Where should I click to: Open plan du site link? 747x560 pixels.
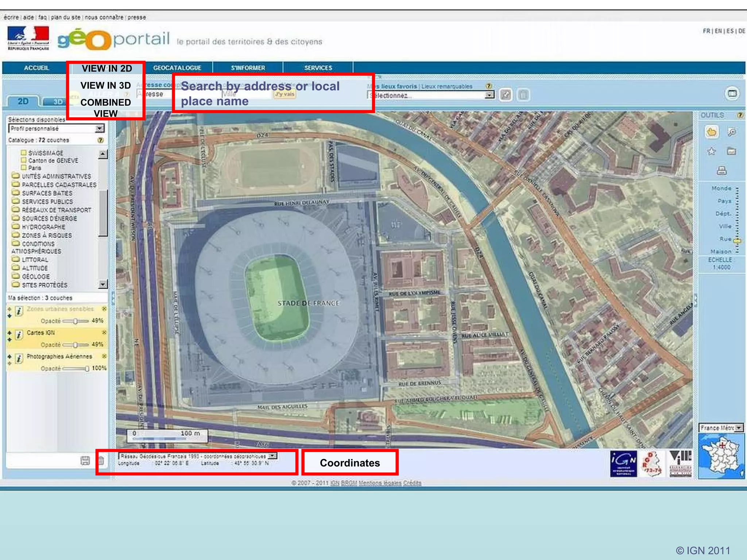66,17
